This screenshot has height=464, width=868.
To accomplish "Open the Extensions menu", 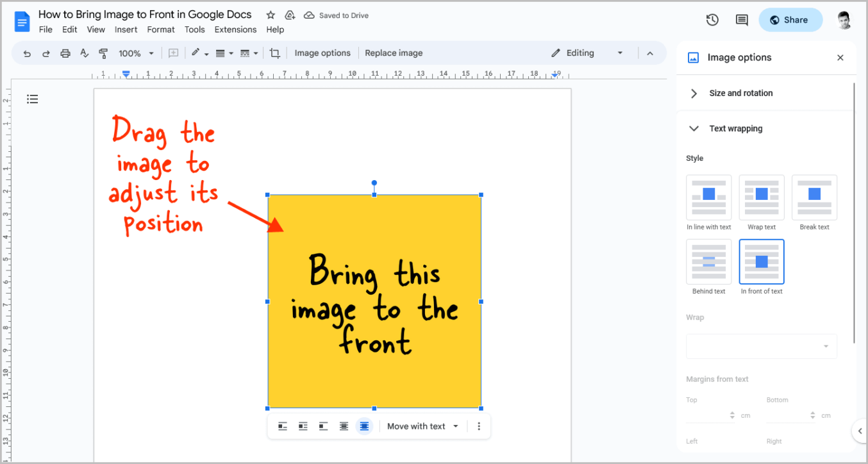I will (235, 29).
